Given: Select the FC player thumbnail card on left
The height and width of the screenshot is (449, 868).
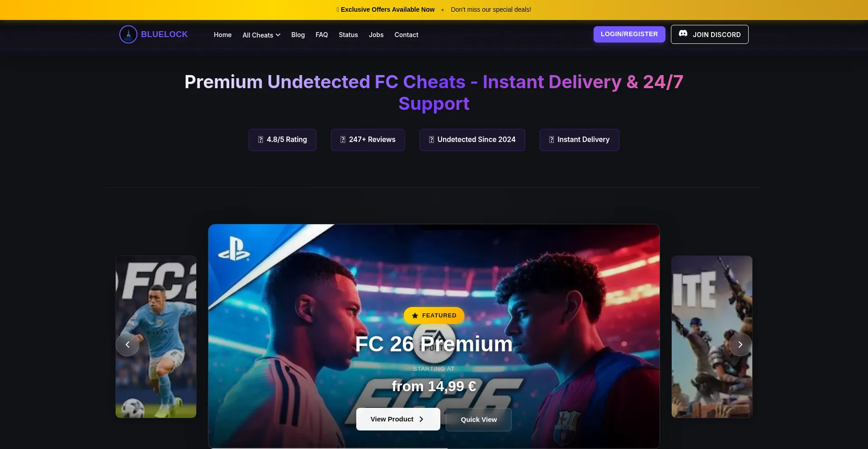Looking at the screenshot, I should pyautogui.click(x=156, y=337).
